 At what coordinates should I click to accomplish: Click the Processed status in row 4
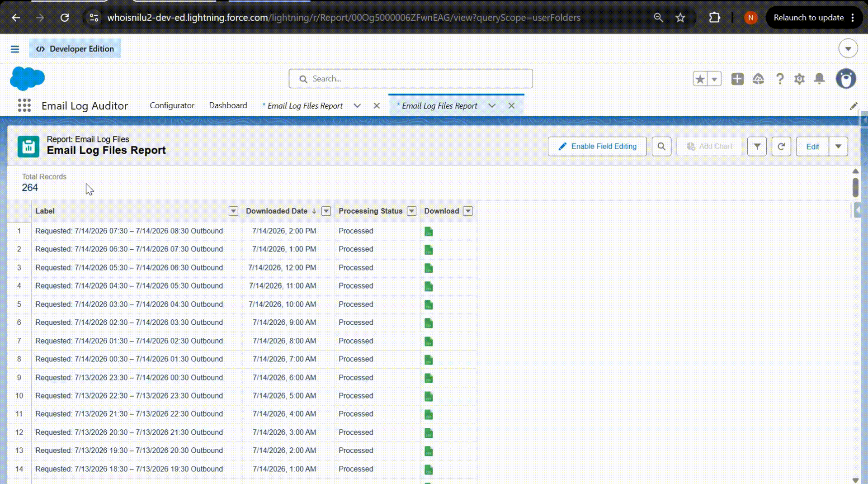point(356,286)
